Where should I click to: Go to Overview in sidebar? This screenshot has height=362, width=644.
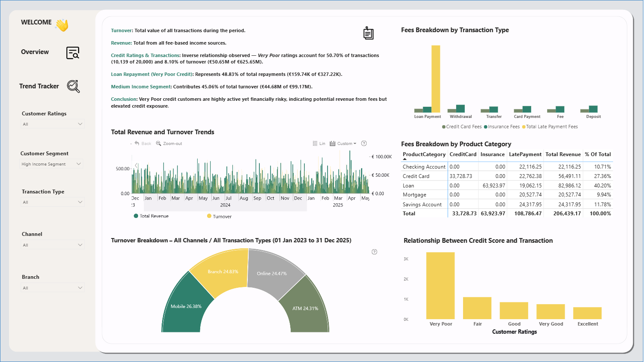[x=35, y=52]
